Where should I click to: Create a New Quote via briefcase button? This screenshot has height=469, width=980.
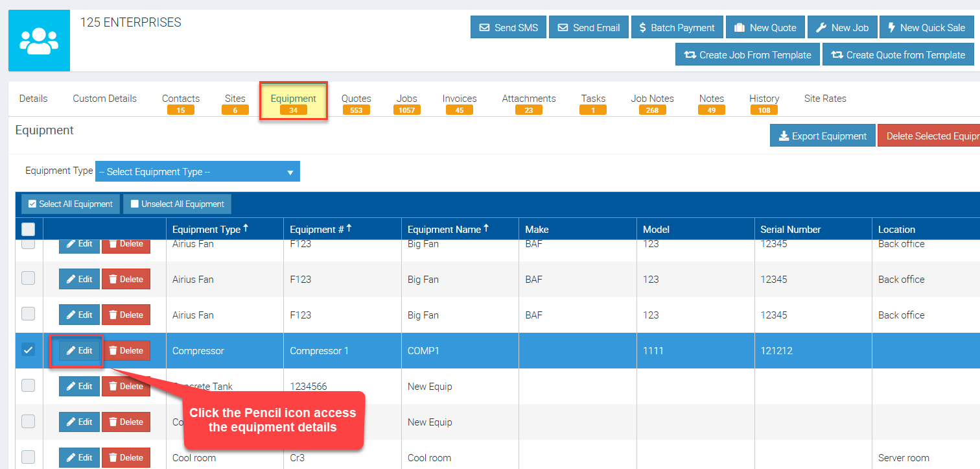[x=765, y=27]
